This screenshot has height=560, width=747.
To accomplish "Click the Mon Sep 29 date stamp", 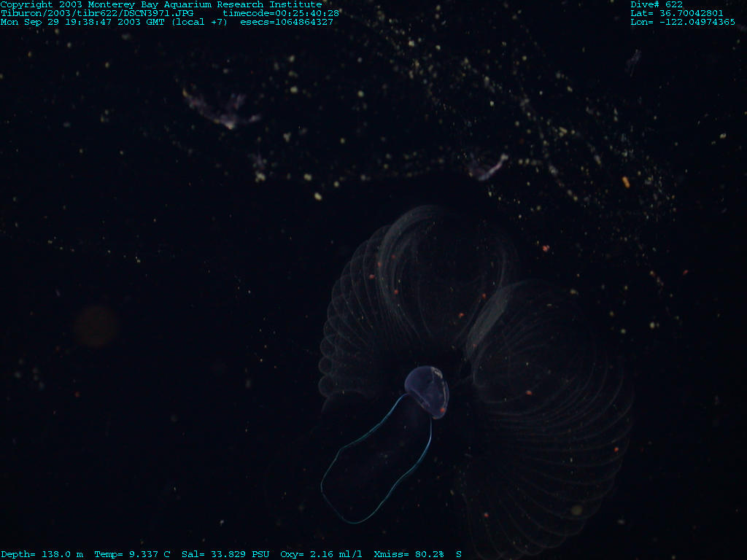I will [113, 22].
